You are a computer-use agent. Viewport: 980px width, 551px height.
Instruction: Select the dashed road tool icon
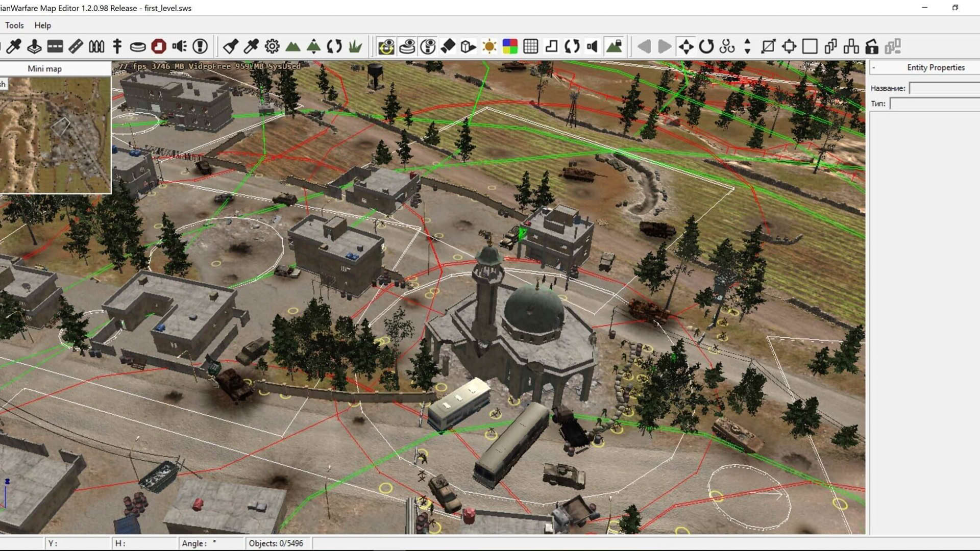(x=55, y=46)
